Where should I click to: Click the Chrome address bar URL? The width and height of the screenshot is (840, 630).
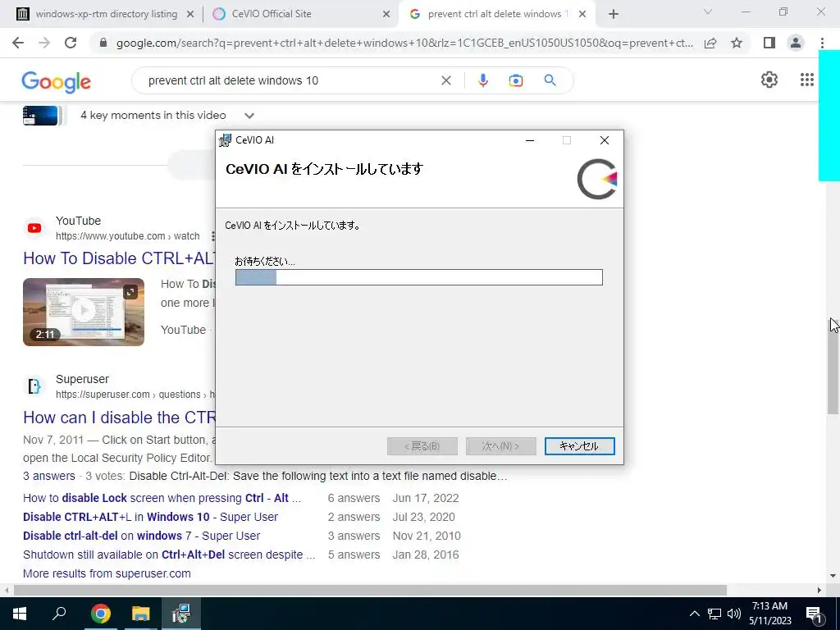[x=404, y=43]
